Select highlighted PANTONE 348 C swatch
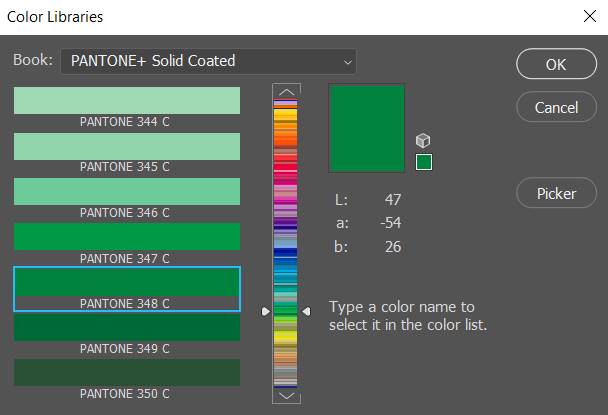This screenshot has width=608, height=415. [x=127, y=289]
